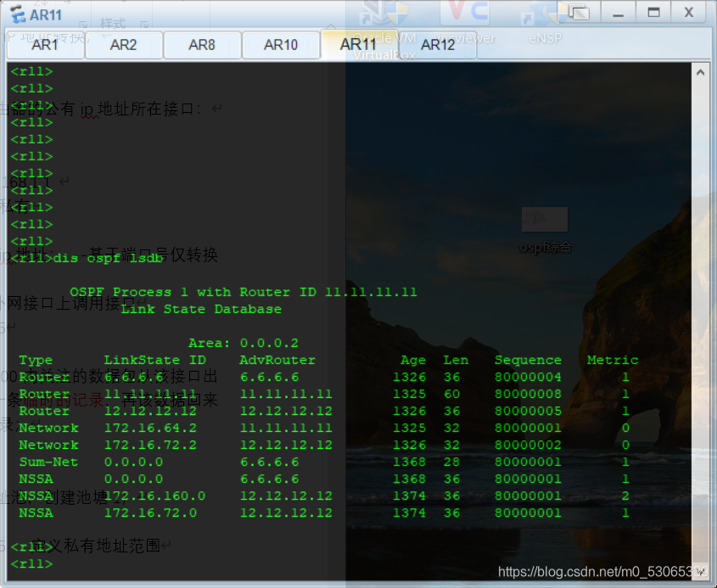Click the terminal scrollbar up arrow
This screenshot has width=717, height=588.
pos(700,72)
